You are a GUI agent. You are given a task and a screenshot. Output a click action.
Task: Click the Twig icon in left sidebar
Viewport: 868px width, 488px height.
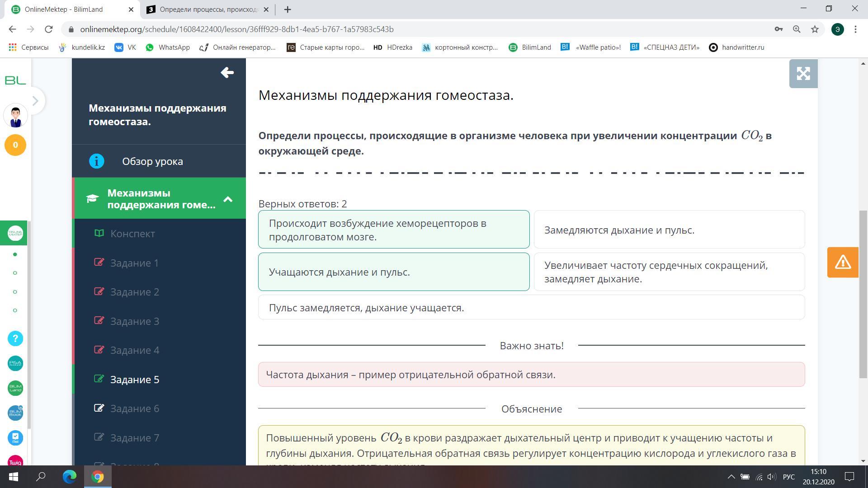pos(15,461)
